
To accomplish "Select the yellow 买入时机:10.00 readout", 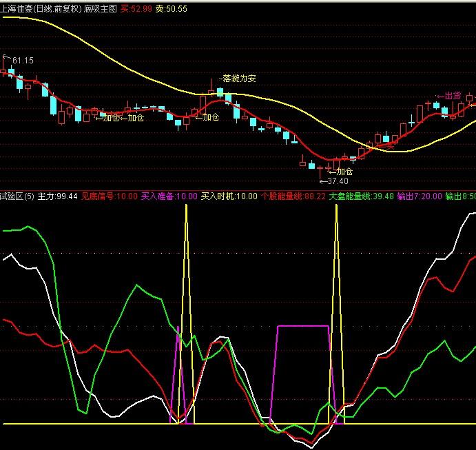I will tap(229, 196).
